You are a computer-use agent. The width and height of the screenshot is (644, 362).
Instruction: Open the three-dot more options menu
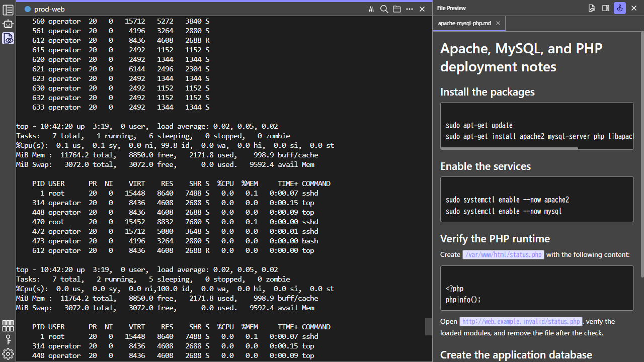(410, 9)
